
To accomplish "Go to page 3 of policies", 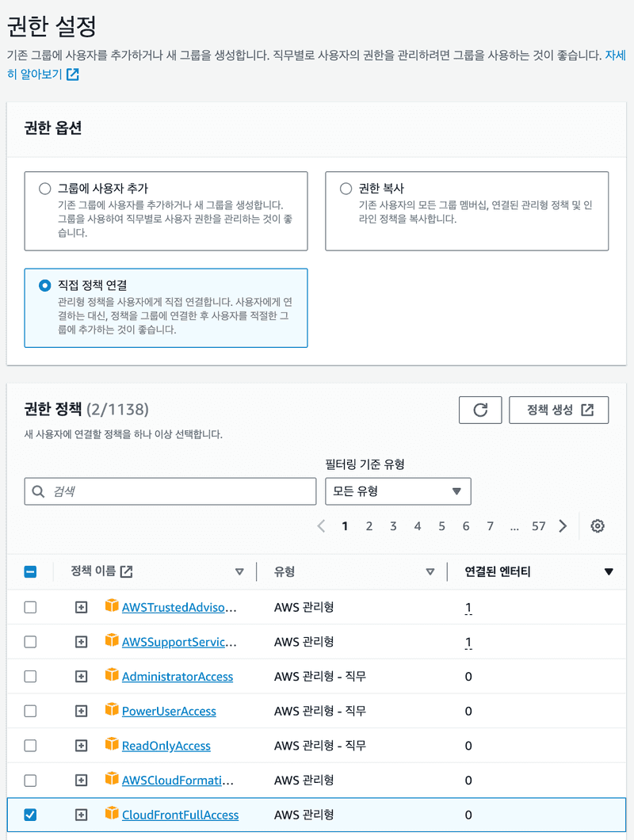I will tap(393, 526).
